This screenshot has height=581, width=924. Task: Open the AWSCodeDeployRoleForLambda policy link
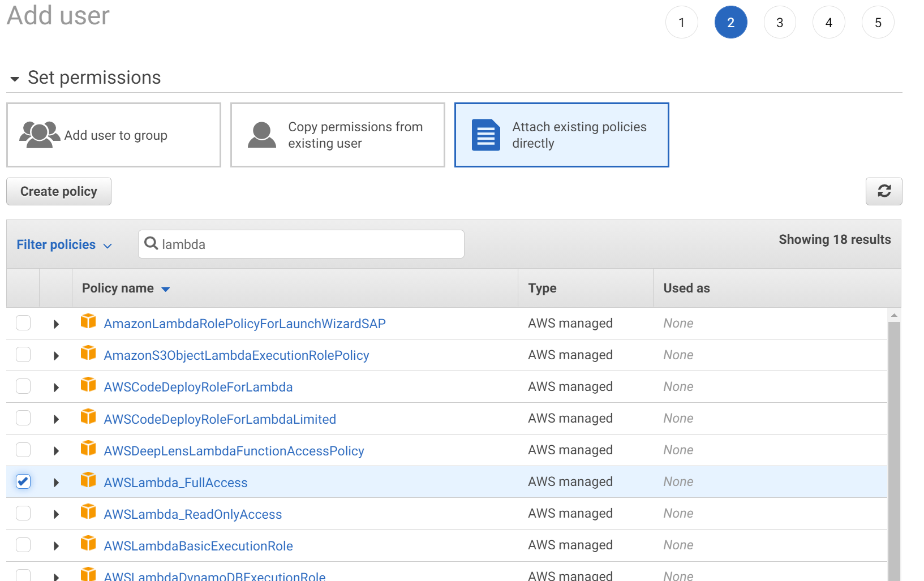tap(198, 387)
